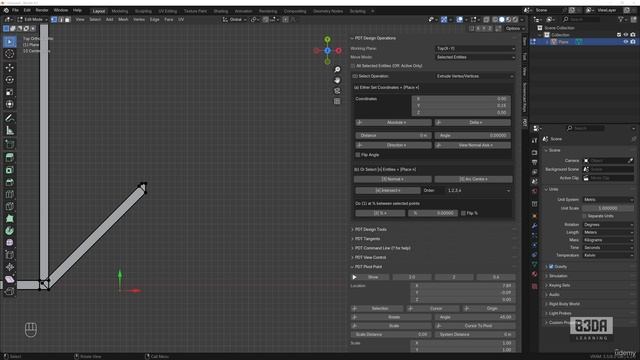Click the Delta placement button
Image resolution: width=640 pixels, height=360 pixels.
click(x=472, y=122)
